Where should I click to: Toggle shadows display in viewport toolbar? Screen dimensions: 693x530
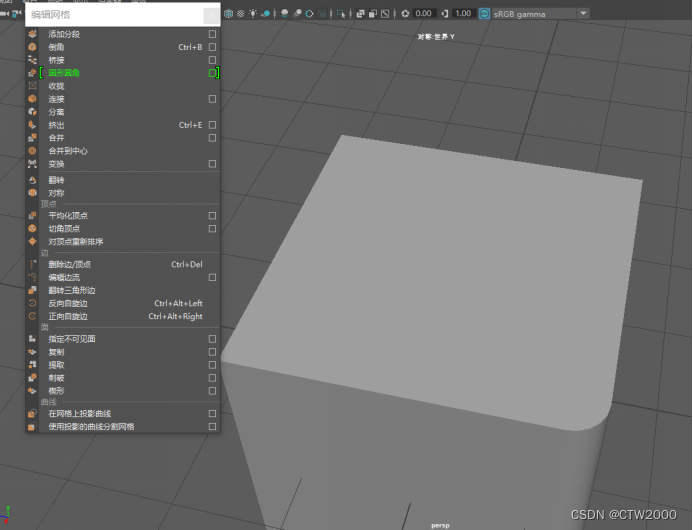(x=266, y=14)
